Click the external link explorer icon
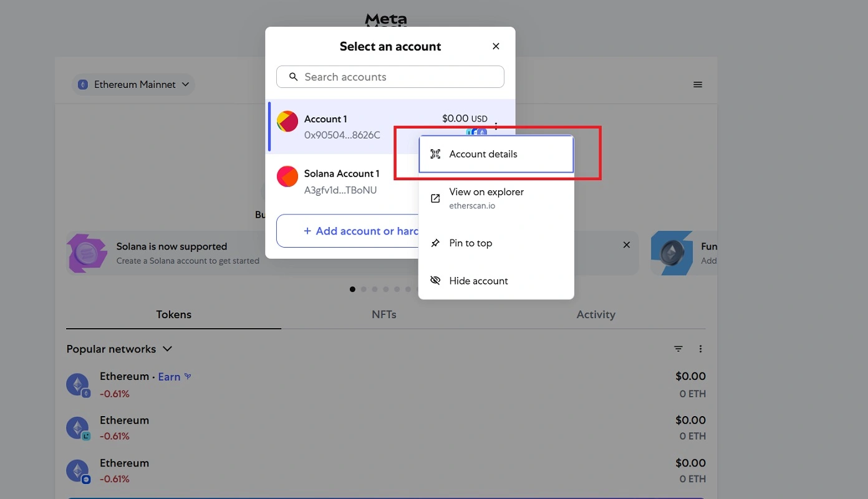Screen dimensions: 868x499 [x=436, y=198]
